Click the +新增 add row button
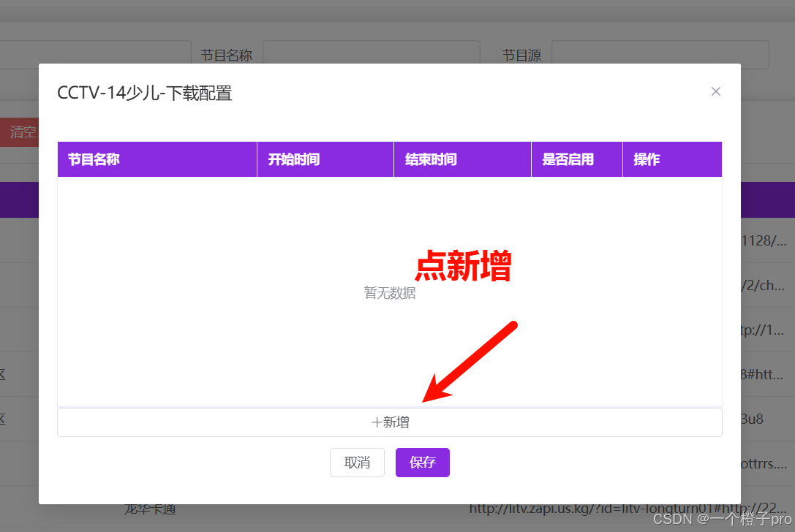The image size is (795, 532). (389, 422)
